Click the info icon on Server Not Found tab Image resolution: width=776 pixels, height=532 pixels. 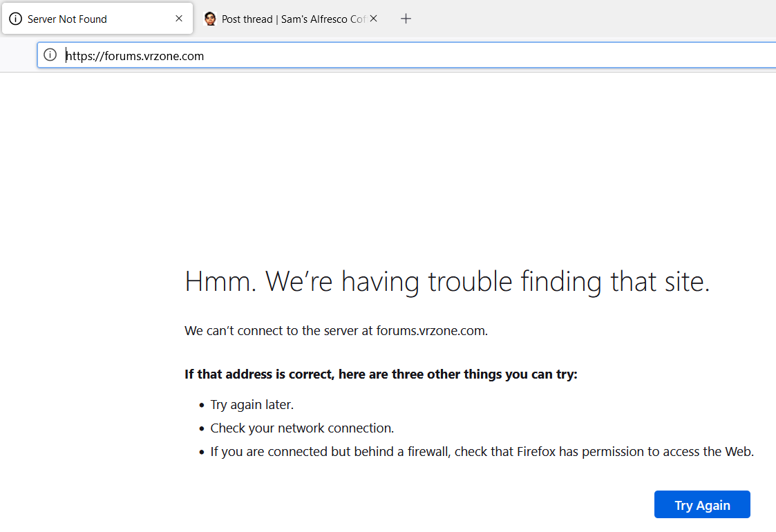pos(15,19)
